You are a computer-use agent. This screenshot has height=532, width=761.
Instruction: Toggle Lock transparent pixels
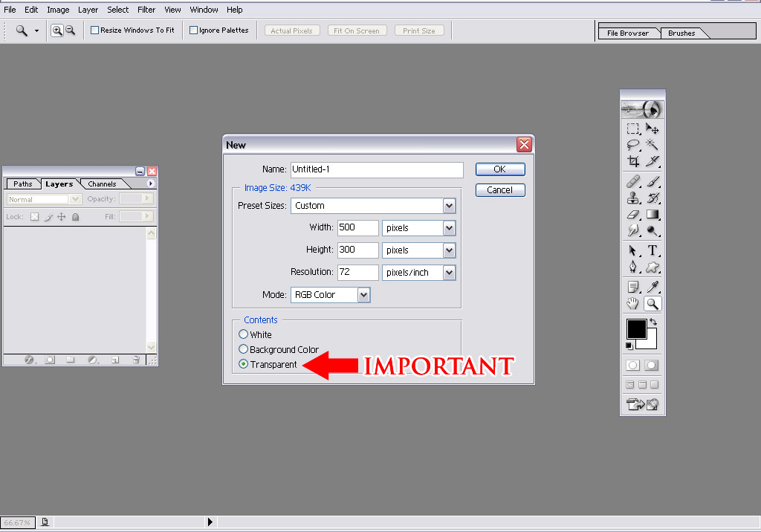click(x=34, y=216)
